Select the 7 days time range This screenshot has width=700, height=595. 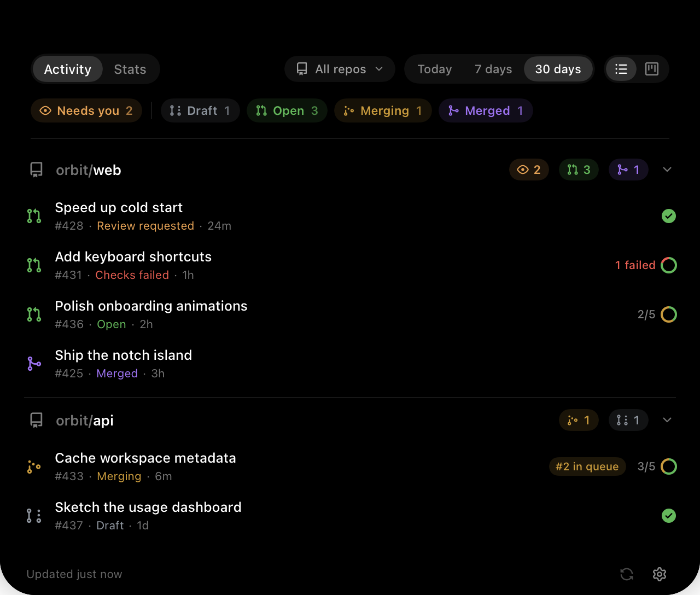[x=493, y=69]
